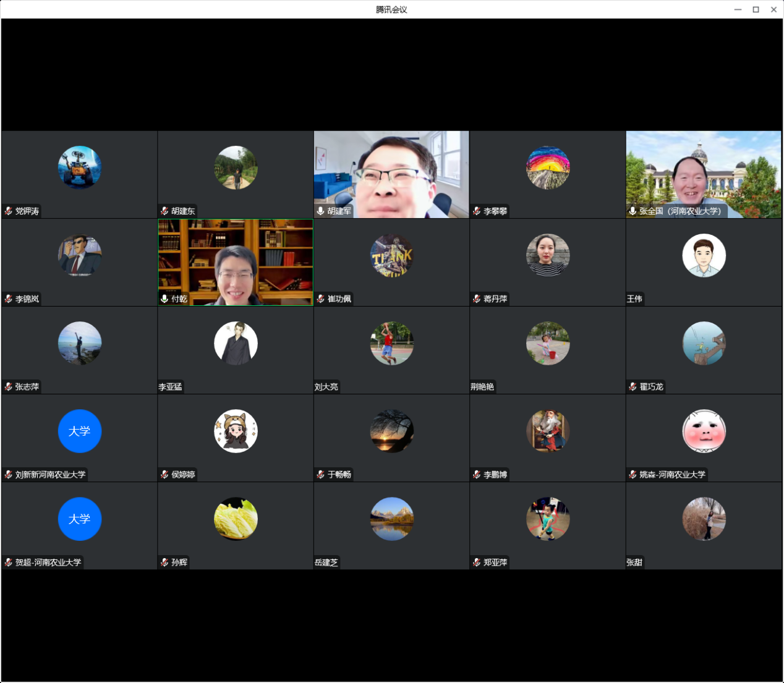Maximize the 腾讯会议 window
This screenshot has width=784, height=683.
click(x=756, y=9)
